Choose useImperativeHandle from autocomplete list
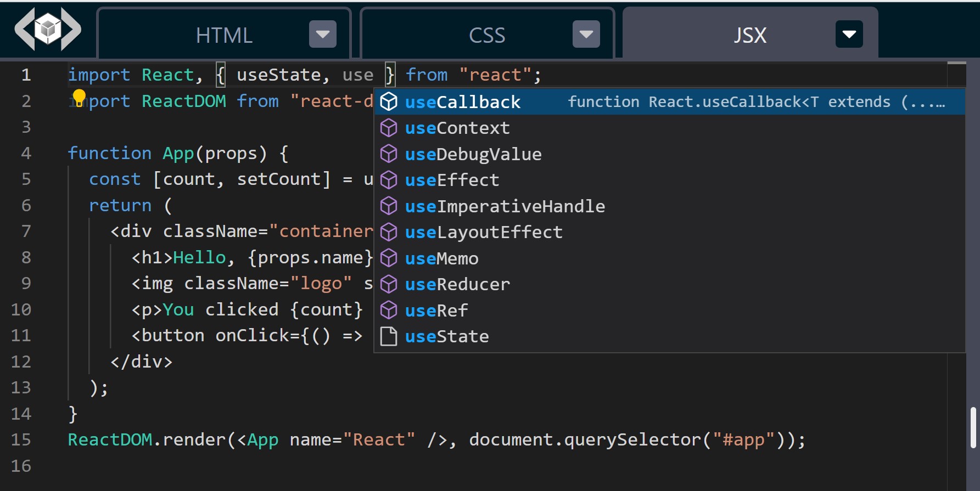980x491 pixels. coord(505,206)
